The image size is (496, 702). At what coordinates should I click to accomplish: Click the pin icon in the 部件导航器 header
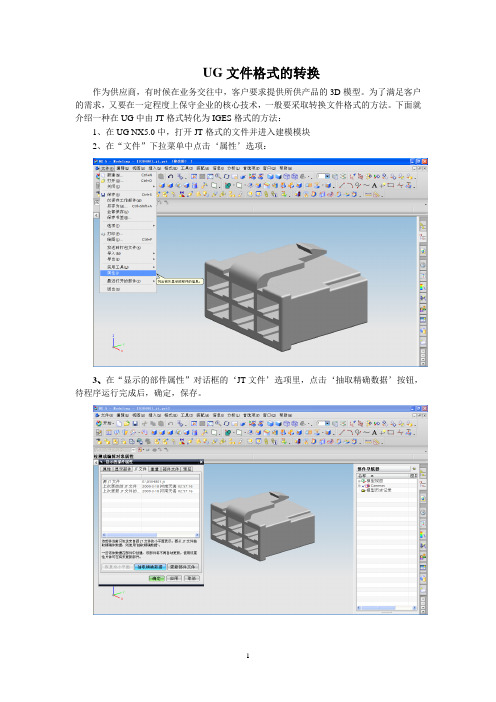(414, 469)
